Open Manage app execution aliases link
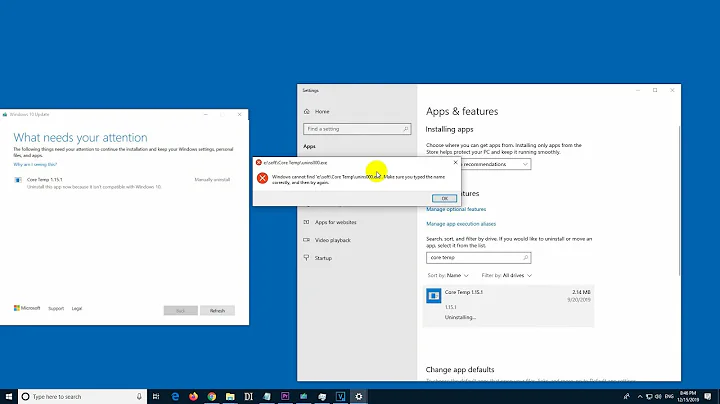Viewport: 720px width, 404px height. [x=461, y=224]
